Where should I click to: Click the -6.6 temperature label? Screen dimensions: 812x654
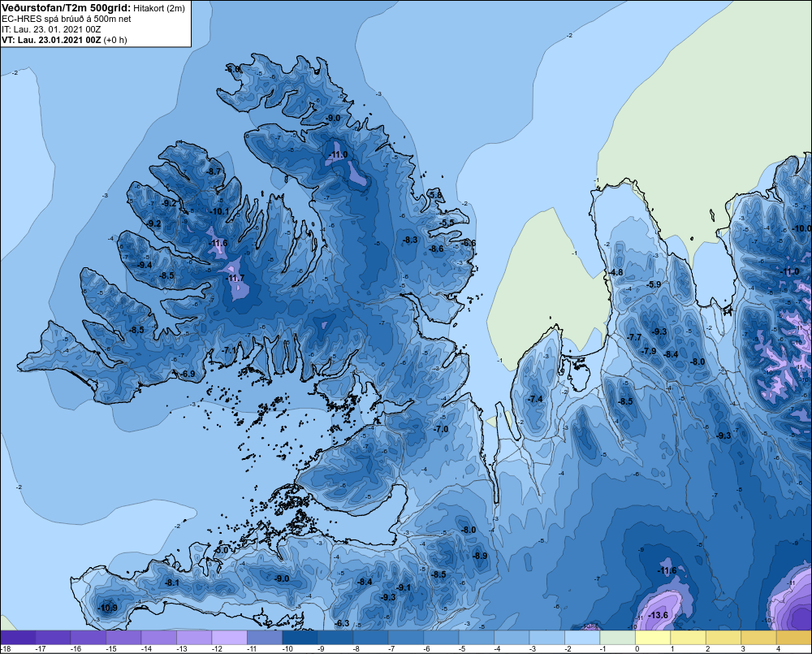469,243
